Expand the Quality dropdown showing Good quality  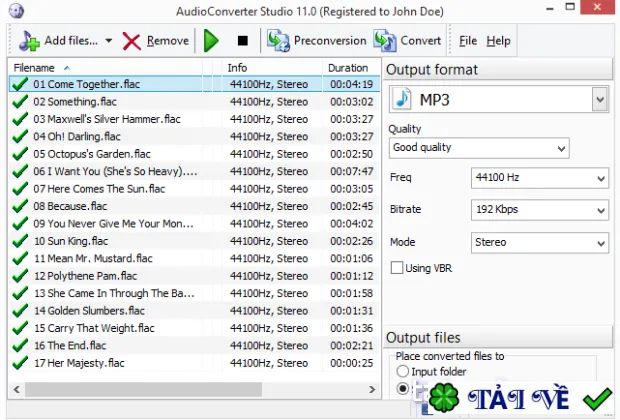(479, 148)
